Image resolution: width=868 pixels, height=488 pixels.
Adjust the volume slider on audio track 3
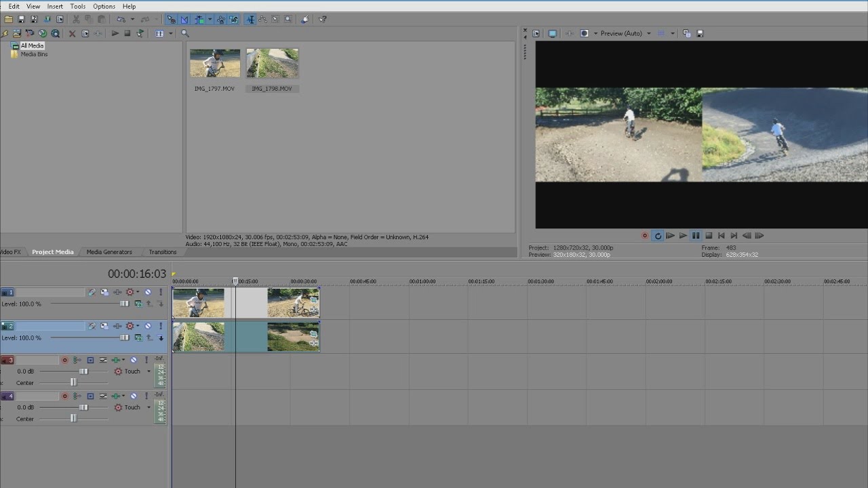click(x=83, y=371)
